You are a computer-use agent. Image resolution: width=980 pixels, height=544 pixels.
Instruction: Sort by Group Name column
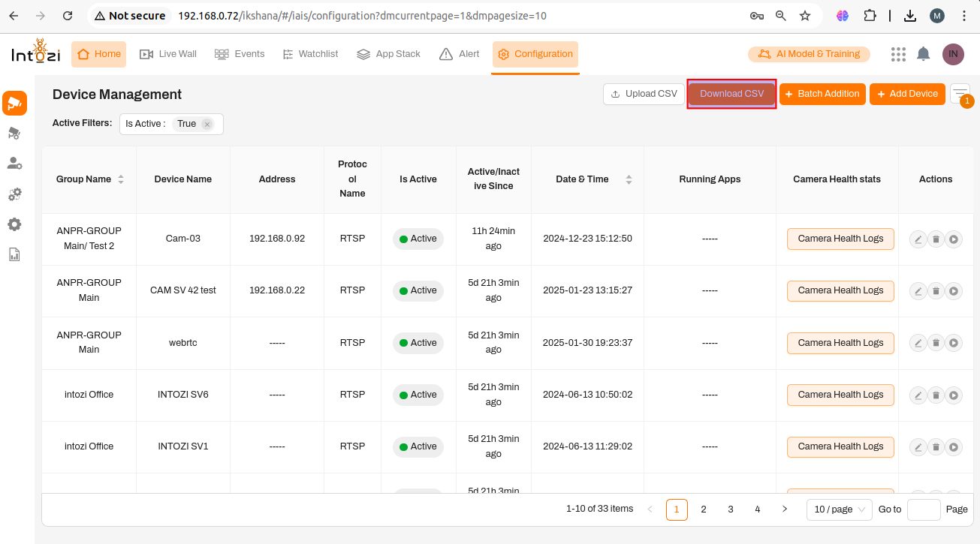pos(121,179)
